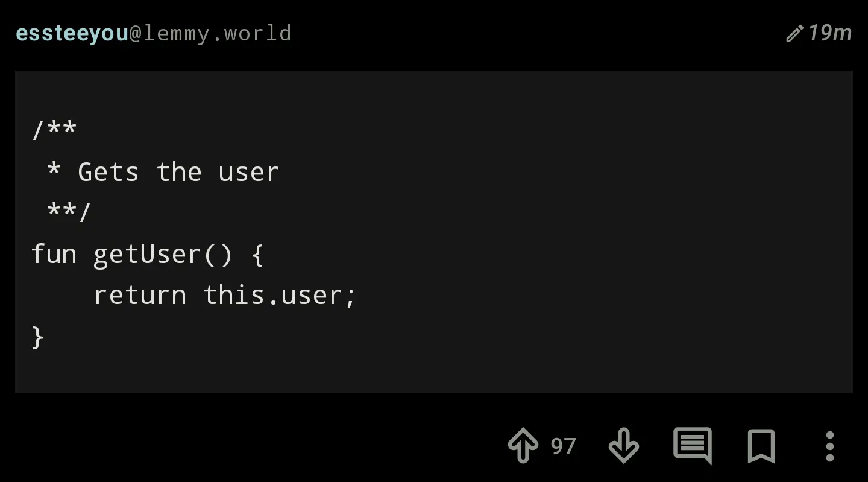The height and width of the screenshot is (482, 868).
Task: Open the post header menu area
Action: click(x=820, y=33)
